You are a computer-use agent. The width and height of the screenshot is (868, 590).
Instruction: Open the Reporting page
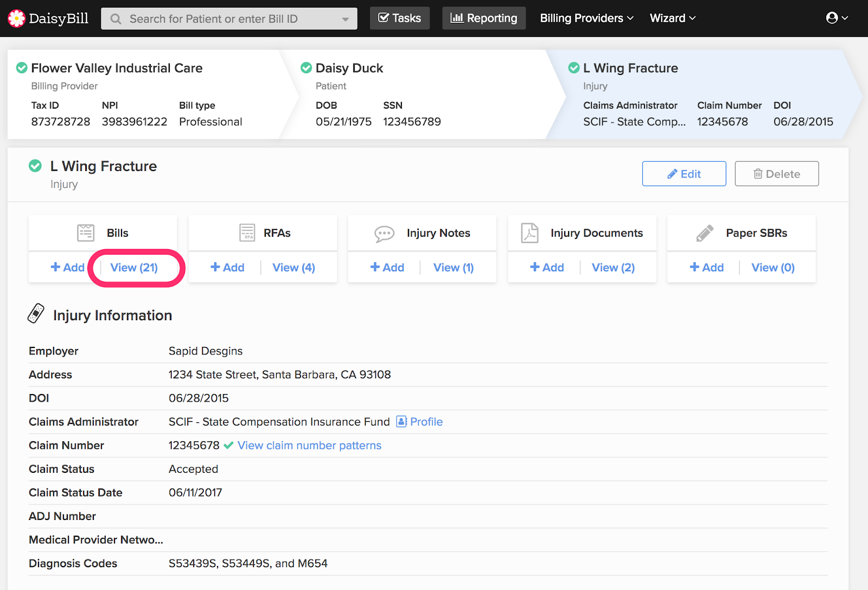coord(484,18)
